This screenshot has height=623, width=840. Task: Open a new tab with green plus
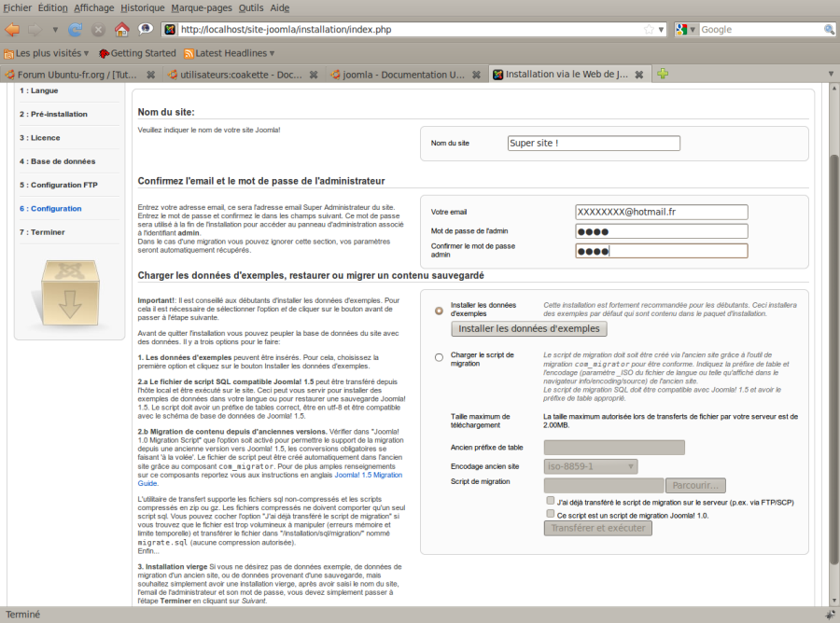pos(663,74)
